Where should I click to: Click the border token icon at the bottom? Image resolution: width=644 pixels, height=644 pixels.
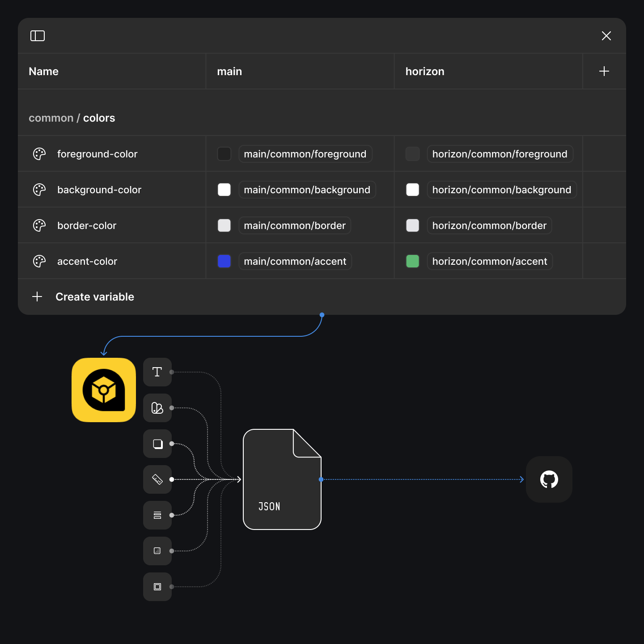157,586
